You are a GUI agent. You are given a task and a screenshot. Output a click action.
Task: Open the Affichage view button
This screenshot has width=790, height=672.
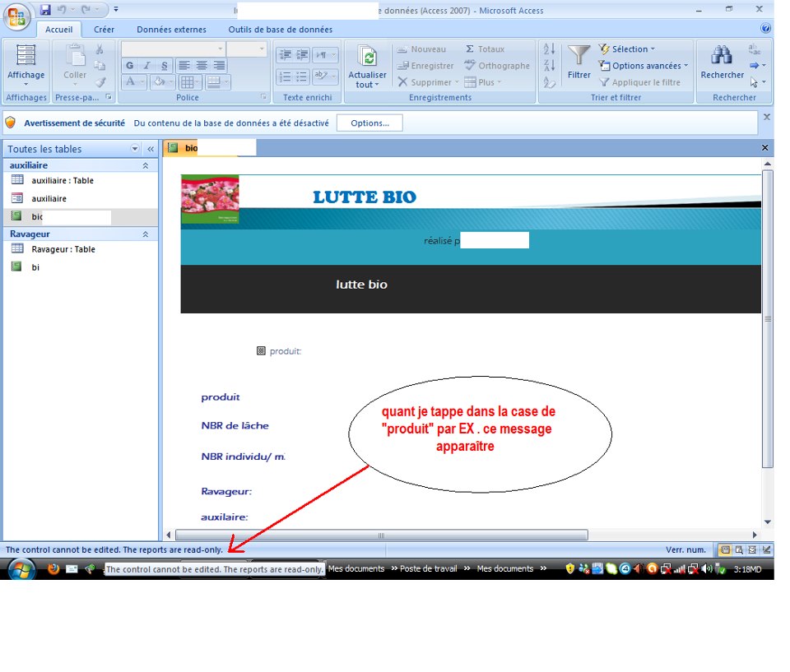click(26, 66)
